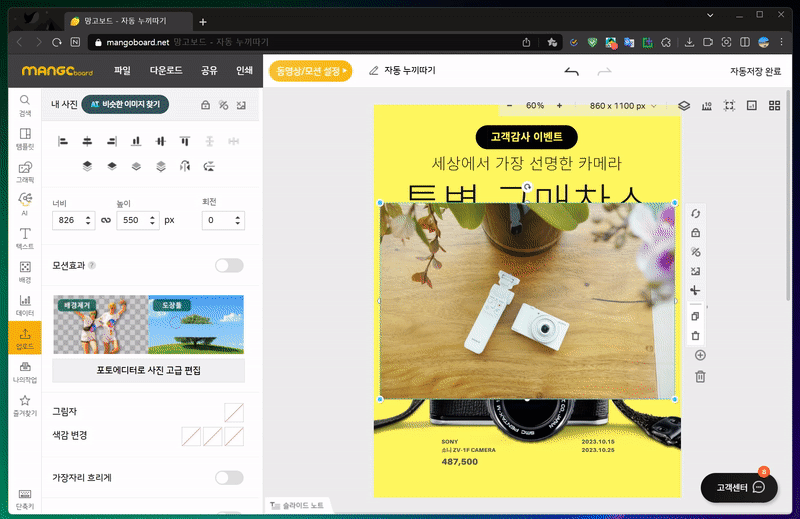Open the 즐겨찾기 favorites panel
This screenshot has width=800, height=519.
(x=24, y=406)
